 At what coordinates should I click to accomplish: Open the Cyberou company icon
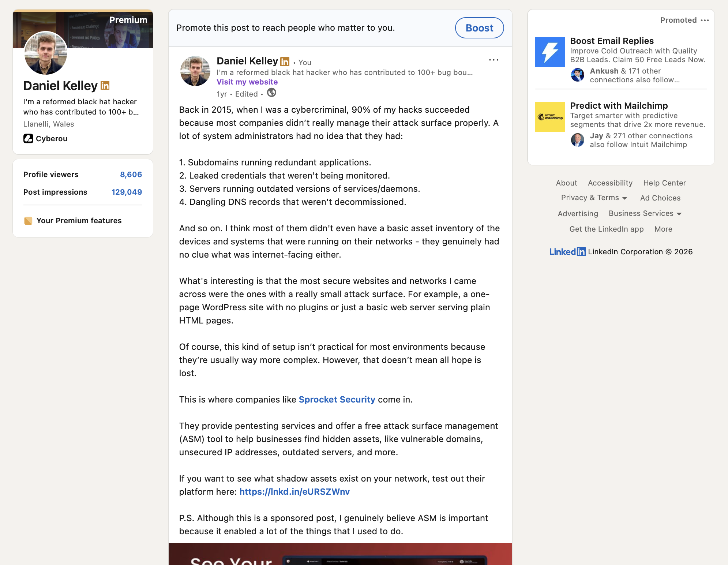tap(28, 139)
